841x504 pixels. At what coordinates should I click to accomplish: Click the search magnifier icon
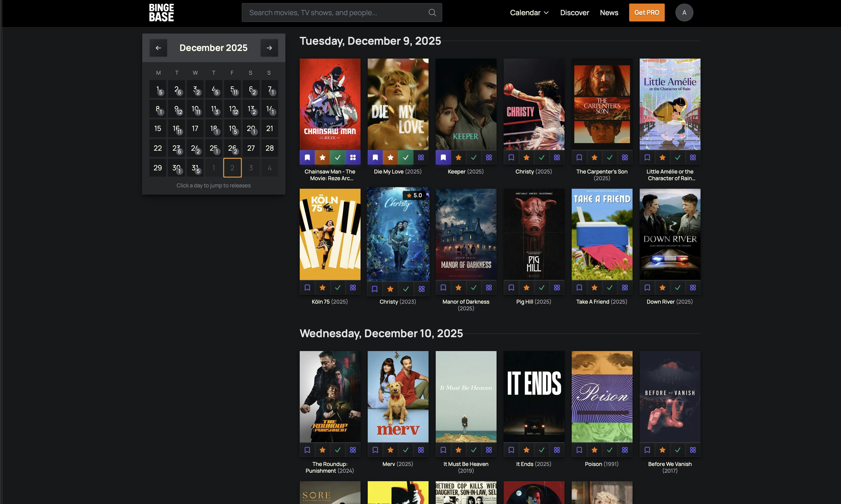point(431,13)
